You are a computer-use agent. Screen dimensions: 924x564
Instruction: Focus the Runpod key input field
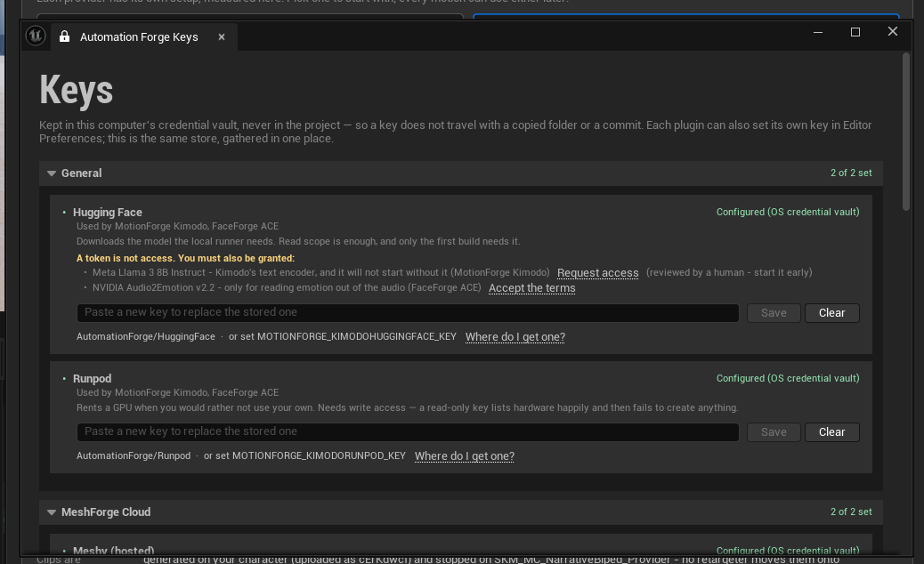point(408,432)
